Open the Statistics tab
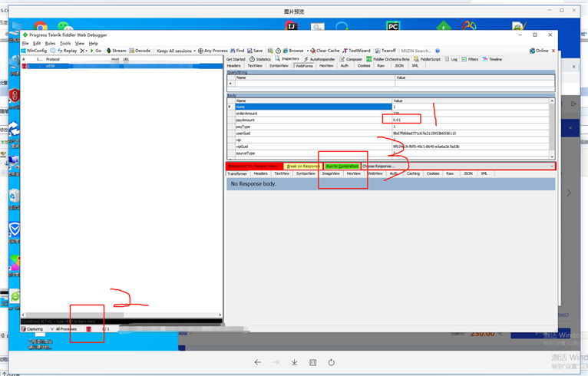 tap(260, 59)
